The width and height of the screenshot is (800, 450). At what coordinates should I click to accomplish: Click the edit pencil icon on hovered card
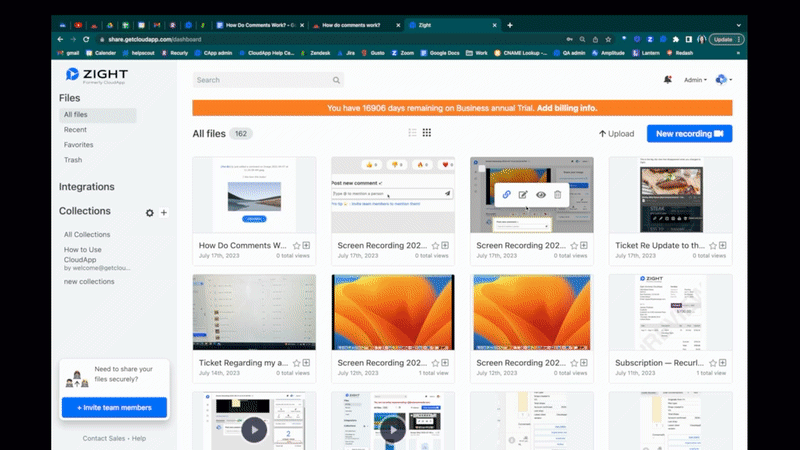pyautogui.click(x=523, y=194)
